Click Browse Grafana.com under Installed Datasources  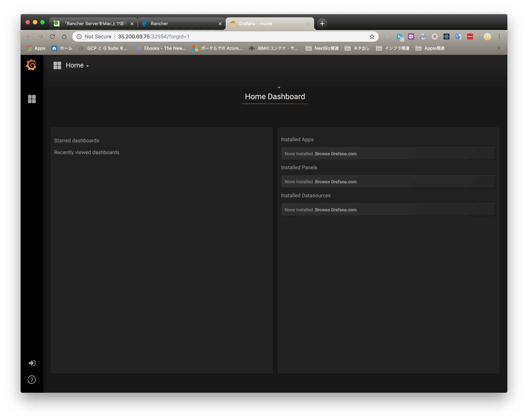[x=336, y=210]
